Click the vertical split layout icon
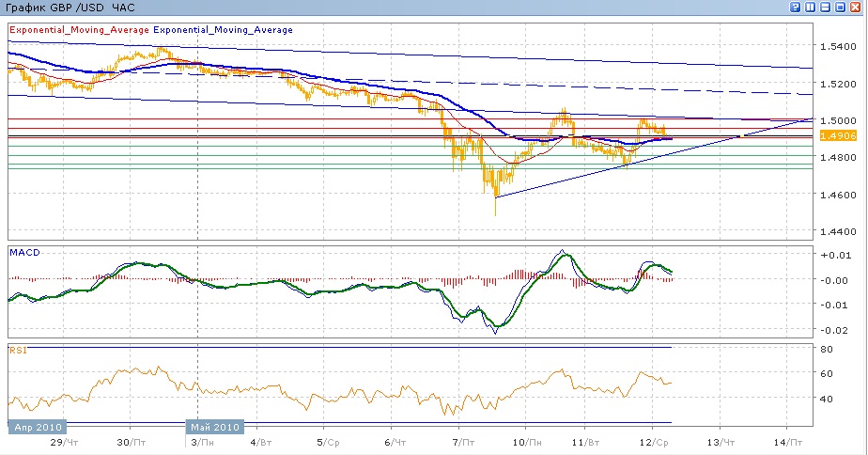This screenshot has height=455, width=868. coord(812,8)
